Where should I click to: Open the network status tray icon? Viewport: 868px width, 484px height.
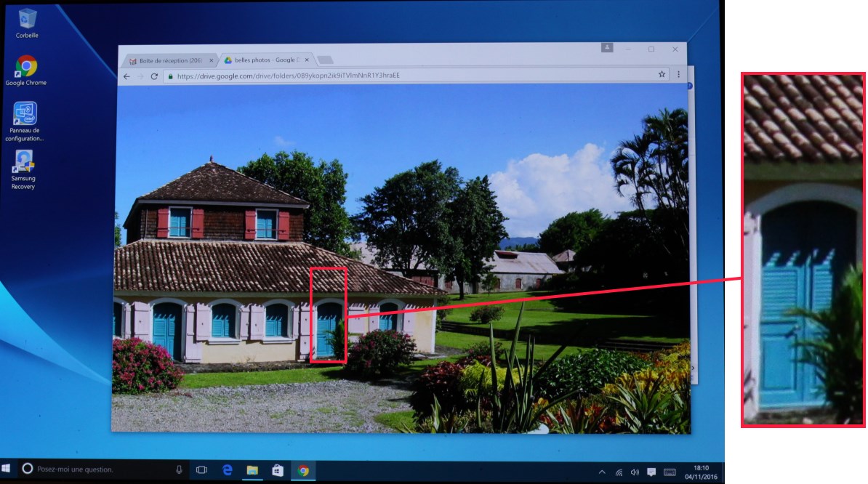tap(619, 472)
